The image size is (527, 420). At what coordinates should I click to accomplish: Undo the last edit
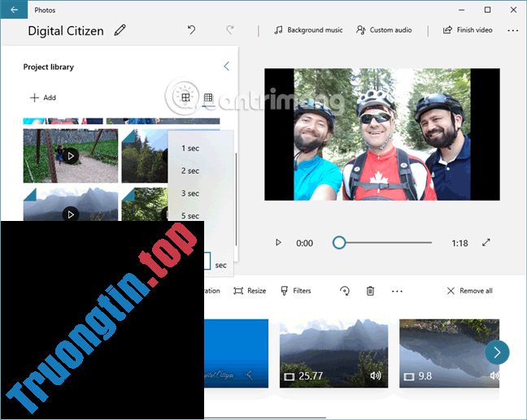(x=191, y=30)
